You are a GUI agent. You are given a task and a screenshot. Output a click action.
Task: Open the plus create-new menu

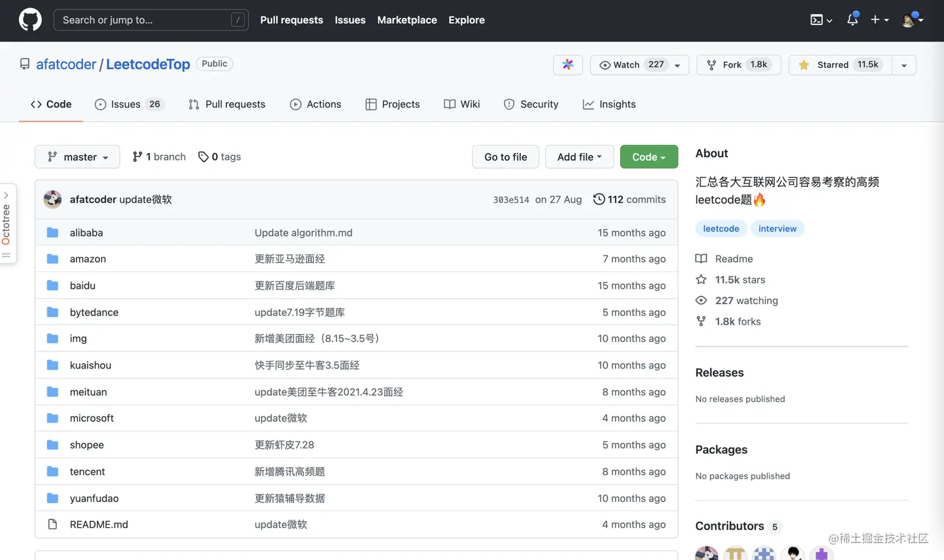click(x=879, y=20)
